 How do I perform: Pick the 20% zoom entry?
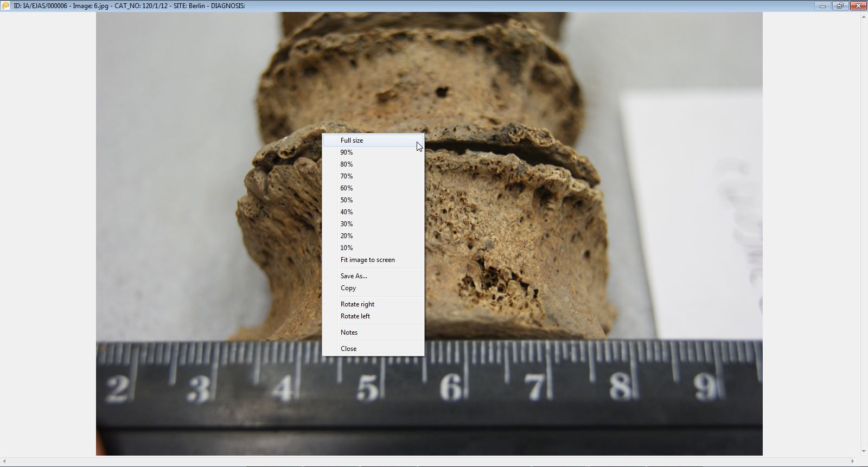point(347,236)
